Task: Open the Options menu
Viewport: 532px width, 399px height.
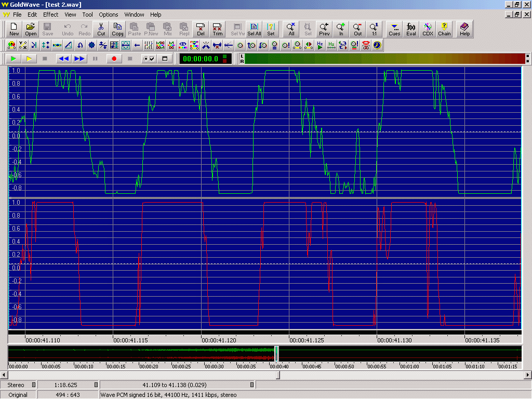Action: (x=109, y=15)
